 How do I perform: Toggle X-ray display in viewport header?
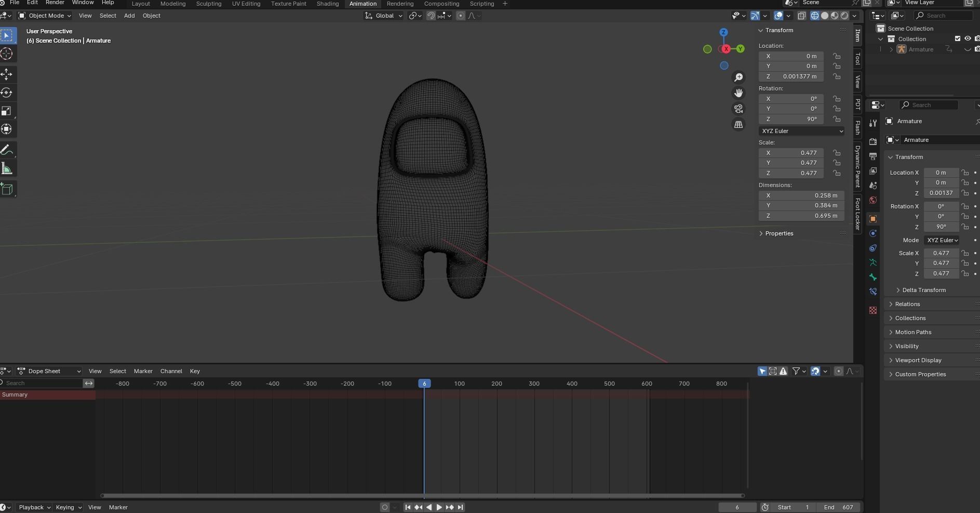(x=802, y=16)
